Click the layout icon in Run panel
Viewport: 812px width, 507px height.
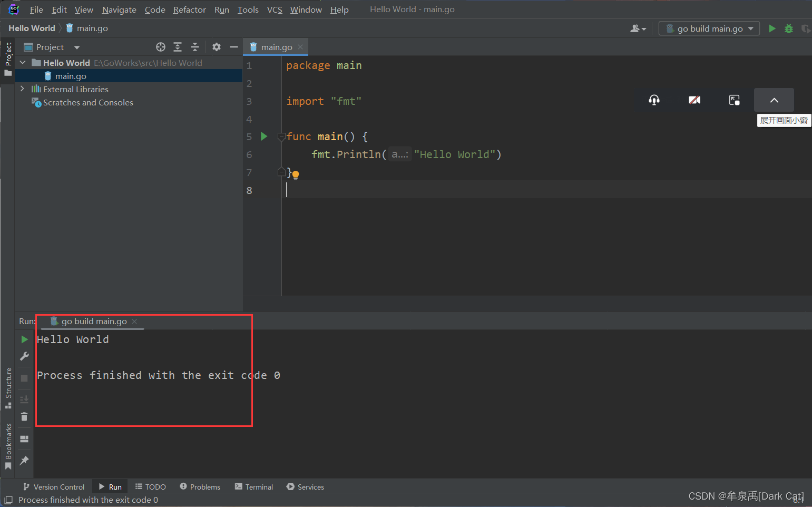(x=24, y=438)
